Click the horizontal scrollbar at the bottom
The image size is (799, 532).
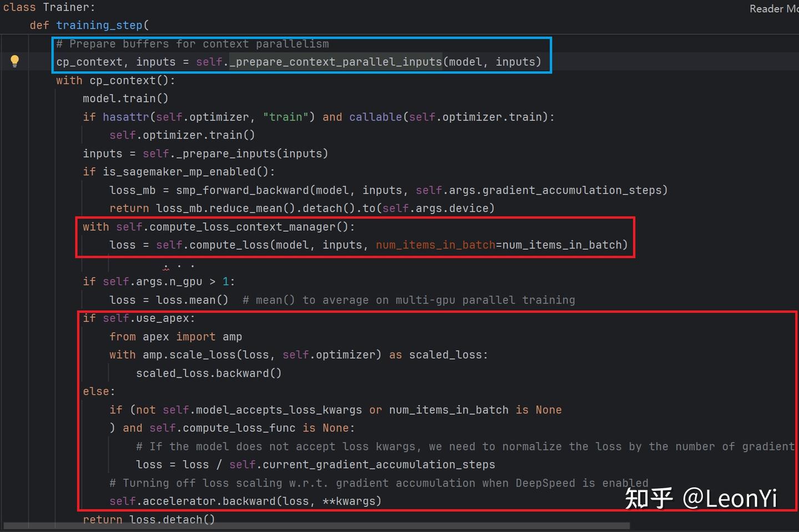(x=316, y=525)
